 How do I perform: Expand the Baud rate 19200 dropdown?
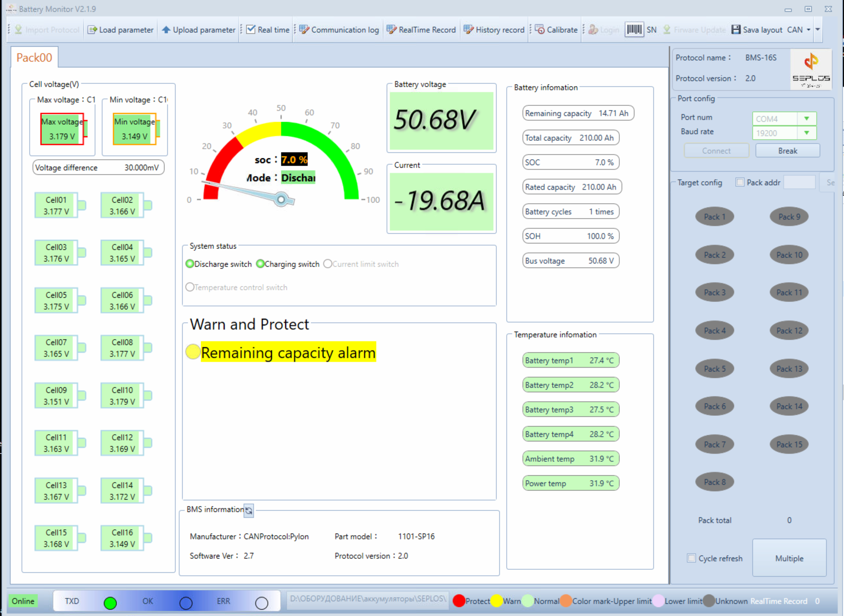(806, 133)
